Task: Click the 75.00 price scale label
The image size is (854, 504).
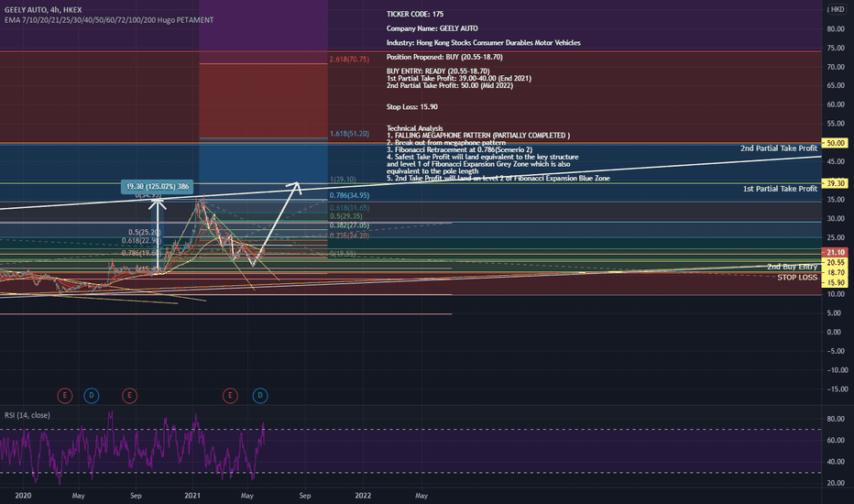Action: tap(836, 48)
